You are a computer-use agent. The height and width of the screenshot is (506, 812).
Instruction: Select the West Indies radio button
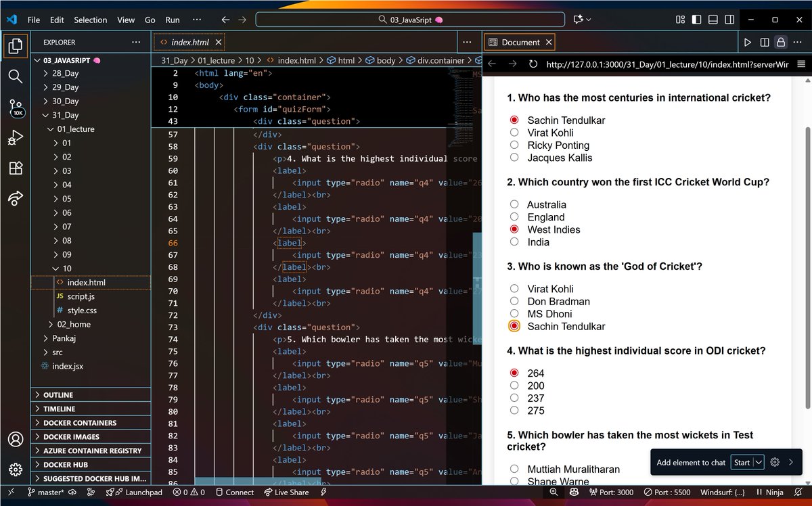tap(514, 229)
